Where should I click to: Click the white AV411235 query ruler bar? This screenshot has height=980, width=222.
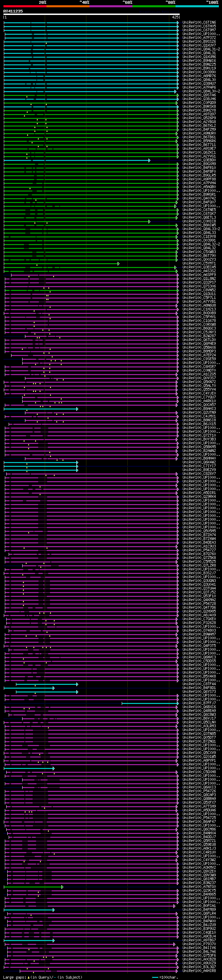click(92, 15)
